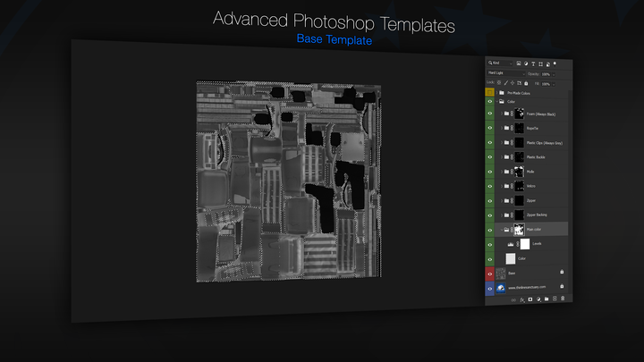The height and width of the screenshot is (362, 644).
Task: Delete layer using trash icon
Action: tap(563, 299)
